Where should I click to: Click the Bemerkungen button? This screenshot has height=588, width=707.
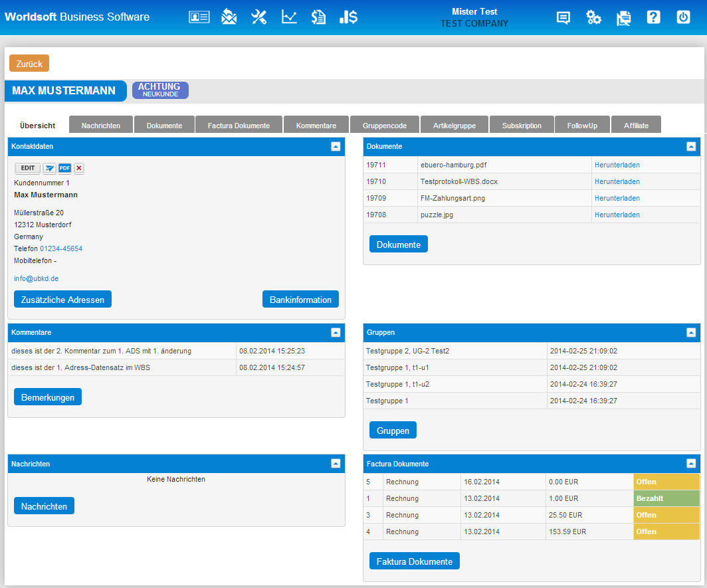pos(48,397)
